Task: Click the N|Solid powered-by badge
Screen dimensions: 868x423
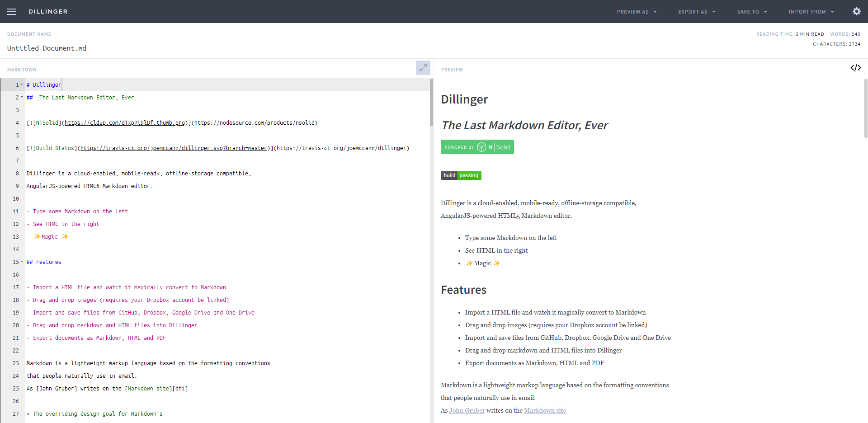Action: [x=477, y=147]
